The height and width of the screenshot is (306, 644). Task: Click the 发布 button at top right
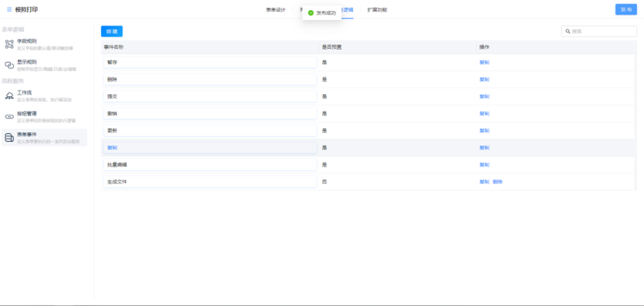626,9
